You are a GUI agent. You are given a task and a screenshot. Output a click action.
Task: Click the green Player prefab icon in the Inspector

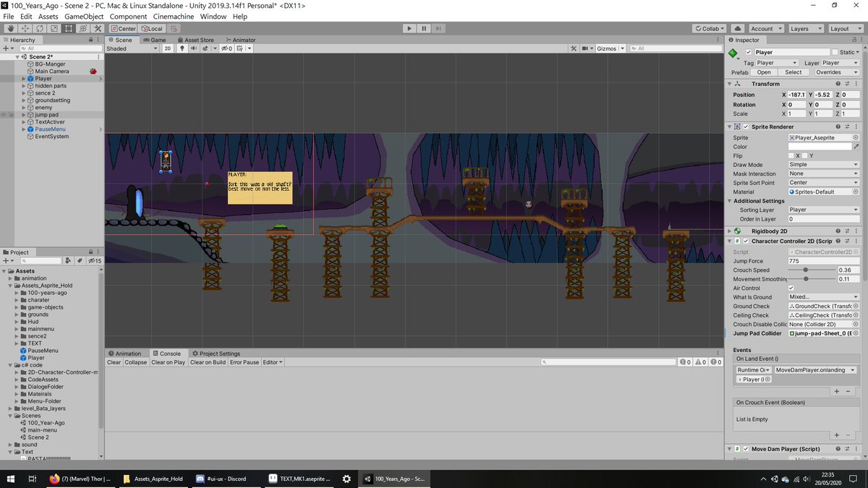(733, 53)
